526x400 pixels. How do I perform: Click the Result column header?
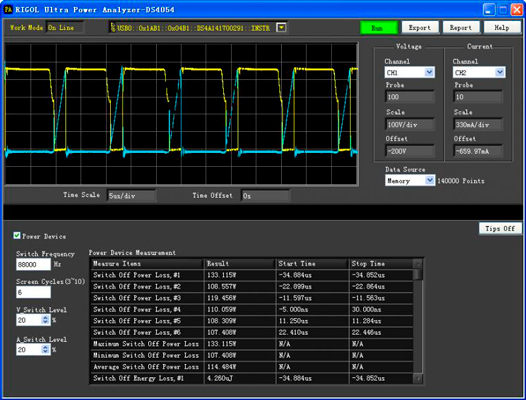(x=240, y=264)
